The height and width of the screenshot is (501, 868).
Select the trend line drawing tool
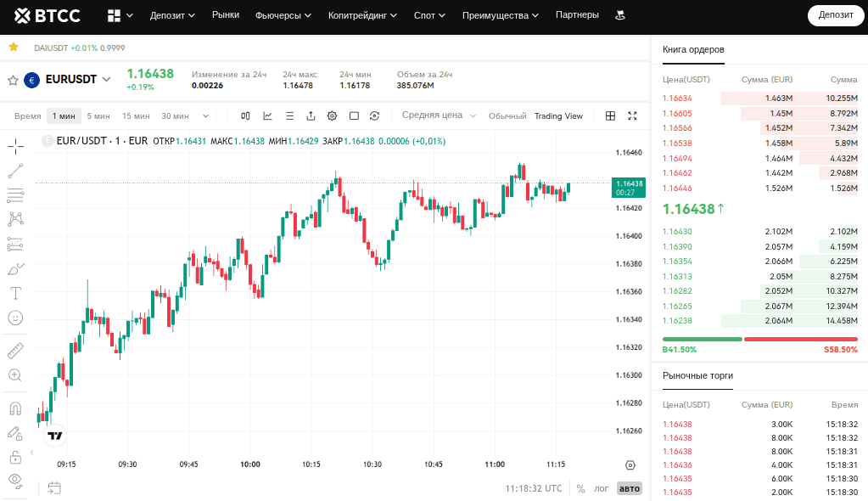pyautogui.click(x=15, y=171)
